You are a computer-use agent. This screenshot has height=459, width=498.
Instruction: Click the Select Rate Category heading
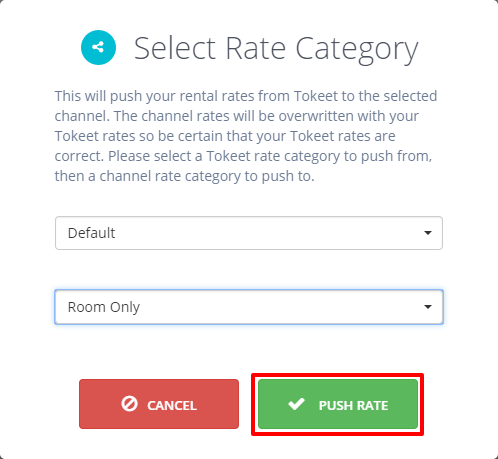pyautogui.click(x=276, y=49)
